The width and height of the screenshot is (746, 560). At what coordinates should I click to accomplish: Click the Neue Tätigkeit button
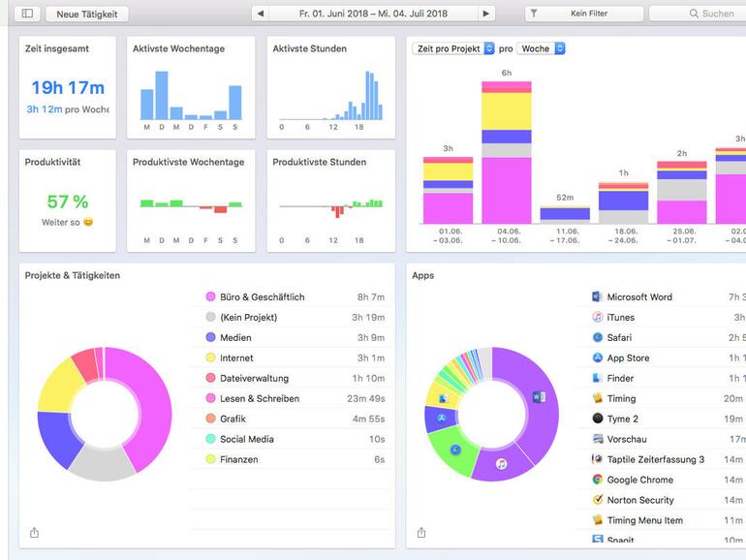pos(87,14)
